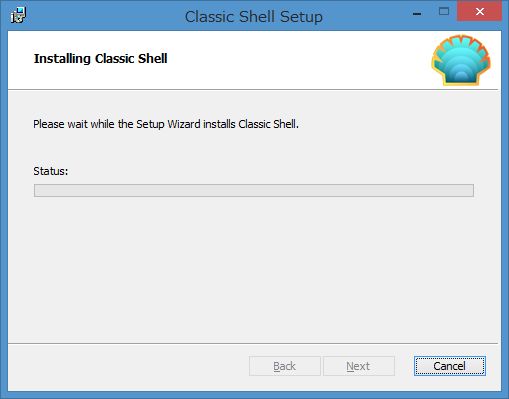Click the disabled Next button

359,366
